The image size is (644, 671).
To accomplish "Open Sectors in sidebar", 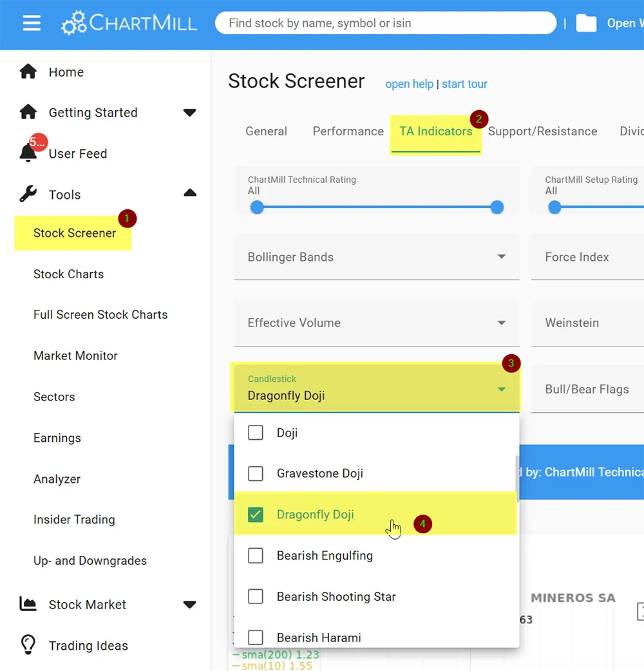I will coord(54,397).
